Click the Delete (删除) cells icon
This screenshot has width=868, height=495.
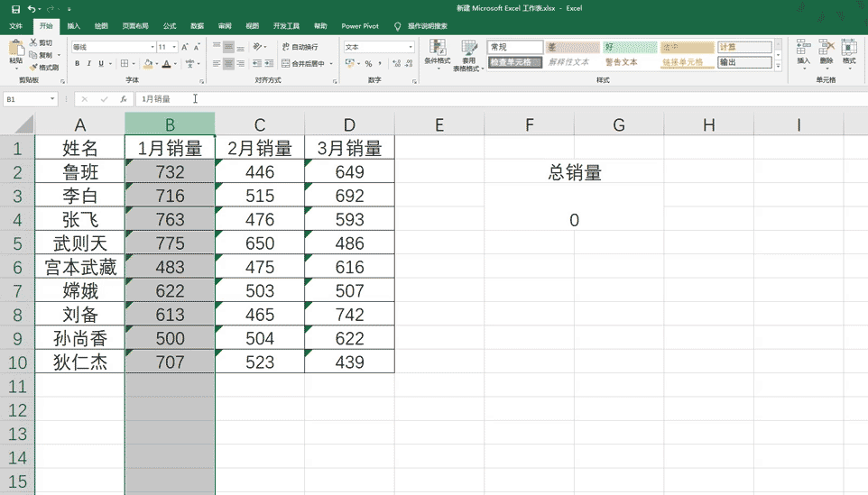click(x=826, y=52)
